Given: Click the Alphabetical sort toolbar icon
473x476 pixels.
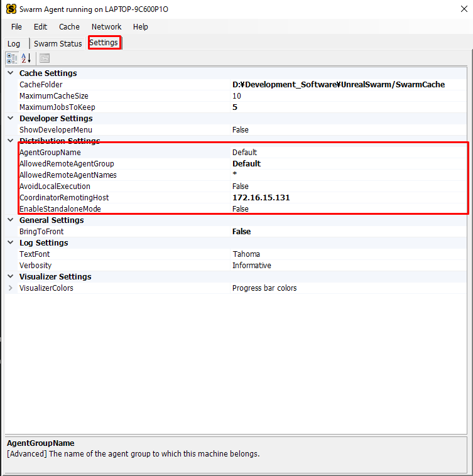Looking at the screenshot, I should [26, 58].
